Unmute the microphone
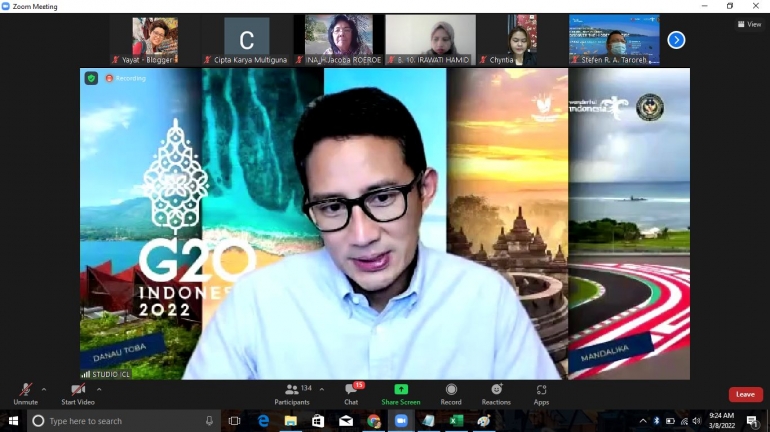The height and width of the screenshot is (432, 770). (25, 390)
